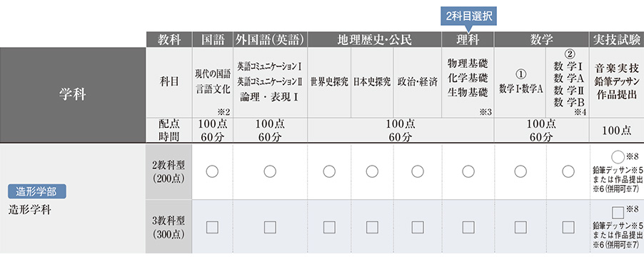Click the 2科目選択 callout label
The width and height of the screenshot is (644, 257).
[468, 16]
